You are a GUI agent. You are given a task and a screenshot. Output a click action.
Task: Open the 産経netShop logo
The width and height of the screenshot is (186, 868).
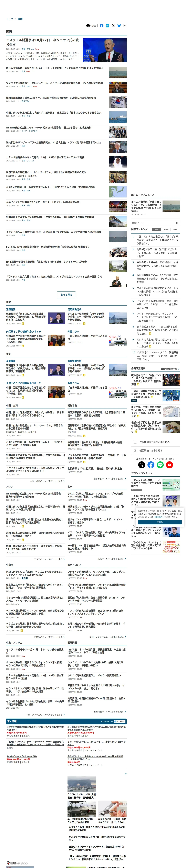point(18,863)
